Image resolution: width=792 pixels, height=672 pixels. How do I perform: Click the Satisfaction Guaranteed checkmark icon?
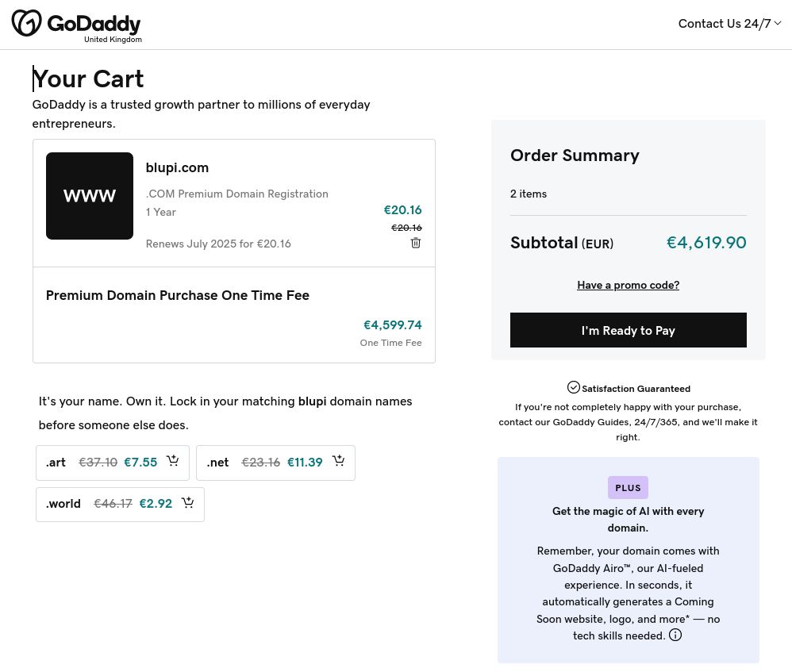pos(574,387)
